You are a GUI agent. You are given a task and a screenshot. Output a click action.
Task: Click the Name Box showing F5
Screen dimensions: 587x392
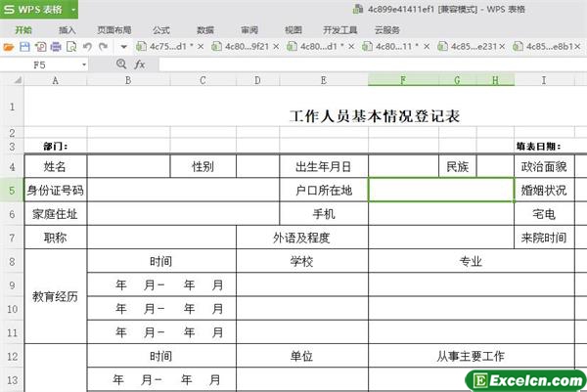pos(40,65)
